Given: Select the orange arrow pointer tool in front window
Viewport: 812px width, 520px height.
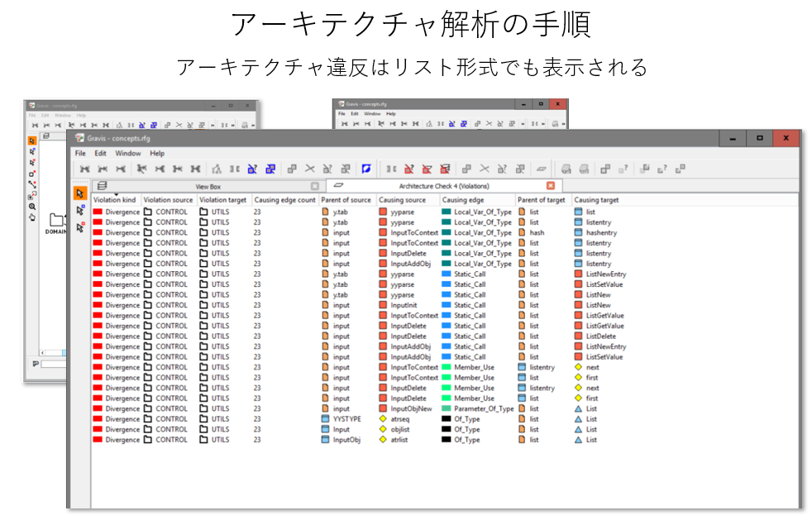Looking at the screenshot, I should coord(80,193).
